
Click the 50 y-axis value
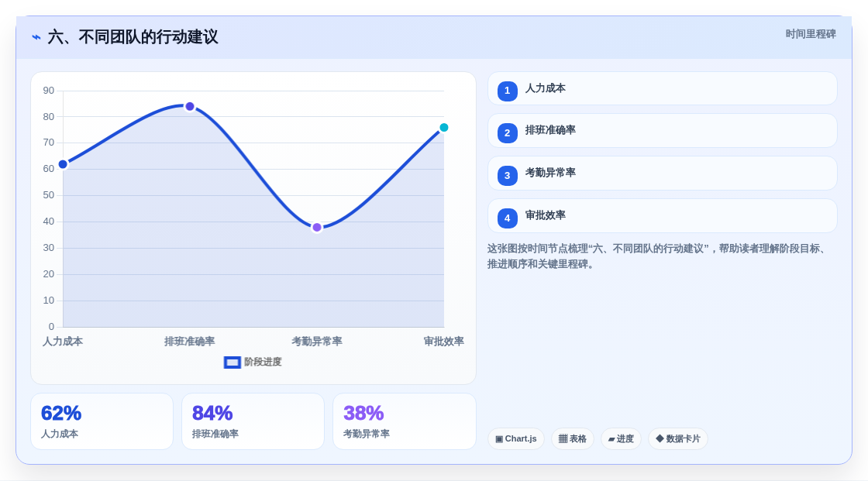click(49, 195)
